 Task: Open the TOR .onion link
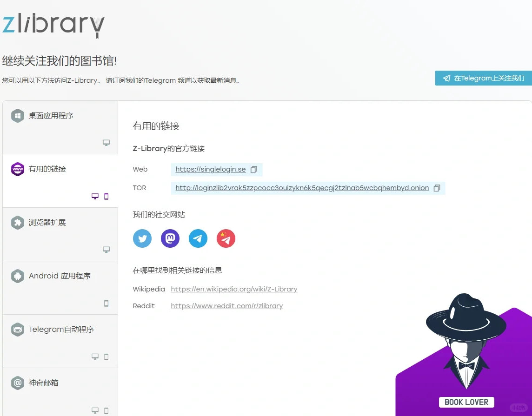click(302, 188)
